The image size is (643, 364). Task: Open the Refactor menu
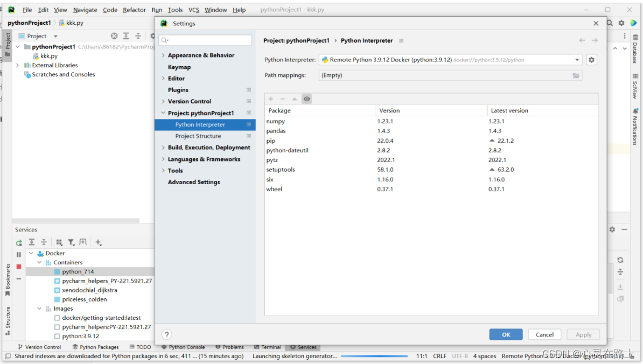pyautogui.click(x=134, y=10)
